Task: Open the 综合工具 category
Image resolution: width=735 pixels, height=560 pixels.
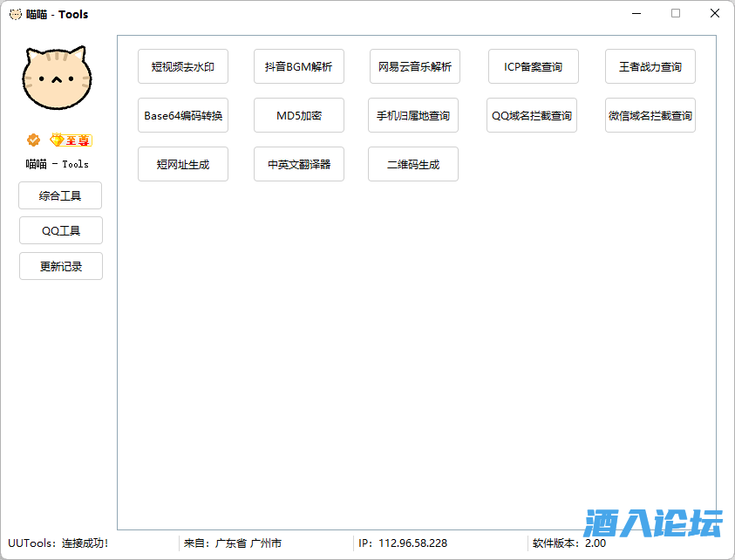Action: coord(60,195)
